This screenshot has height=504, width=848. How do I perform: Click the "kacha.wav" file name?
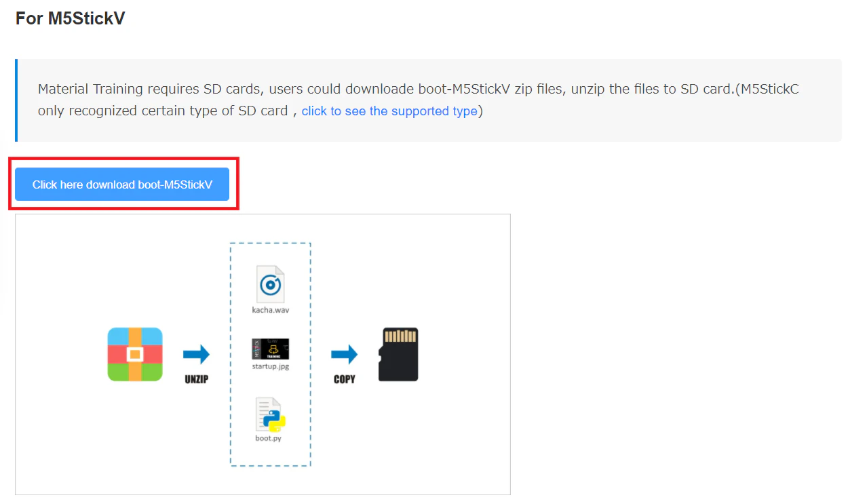pos(271,310)
